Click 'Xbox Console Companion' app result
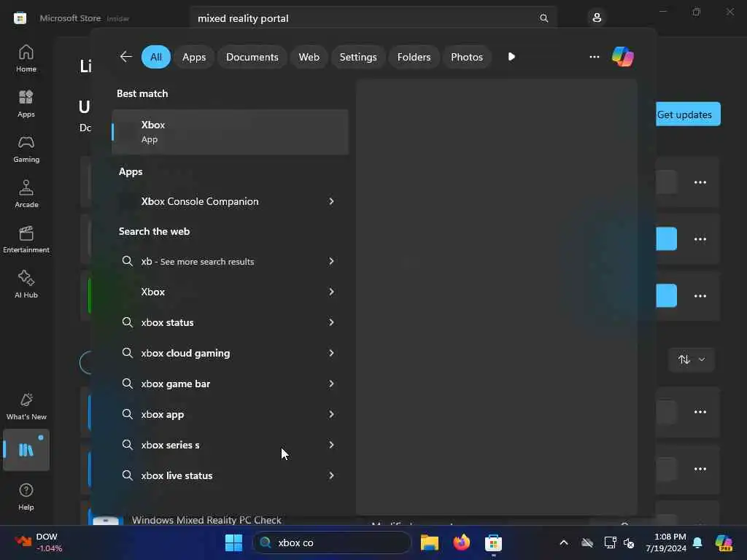The height and width of the screenshot is (560, 747). coord(200,201)
